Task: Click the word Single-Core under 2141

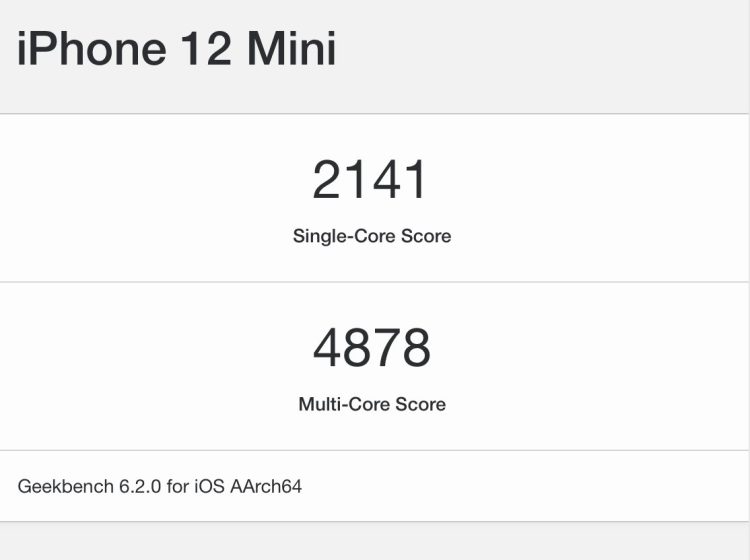Action: 344,236
